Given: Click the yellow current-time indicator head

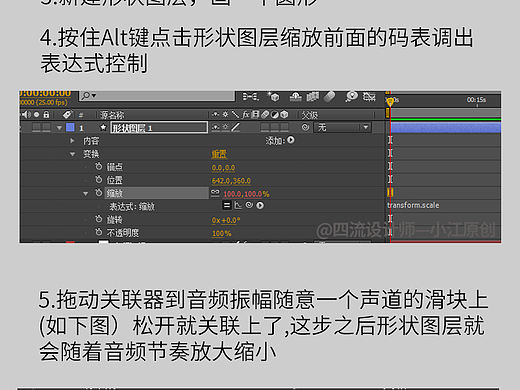Looking at the screenshot, I should (390, 101).
